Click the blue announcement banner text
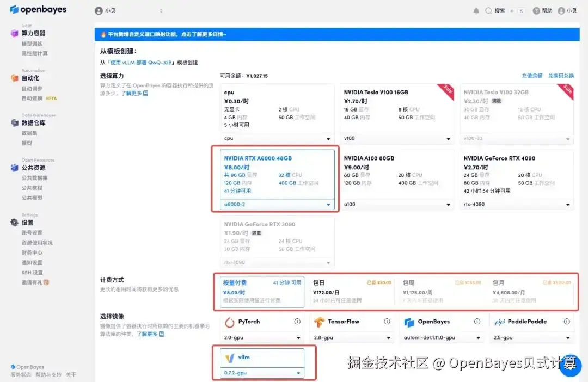The width and height of the screenshot is (588, 382). pos(167,34)
